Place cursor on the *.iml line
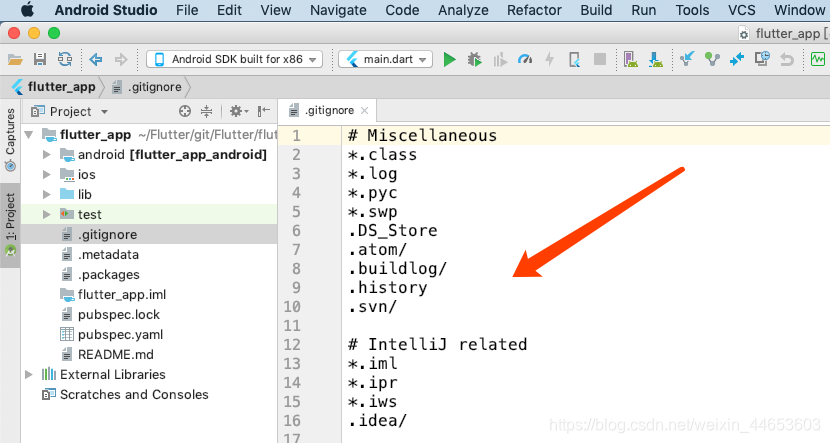The width and height of the screenshot is (830, 443). (372, 364)
